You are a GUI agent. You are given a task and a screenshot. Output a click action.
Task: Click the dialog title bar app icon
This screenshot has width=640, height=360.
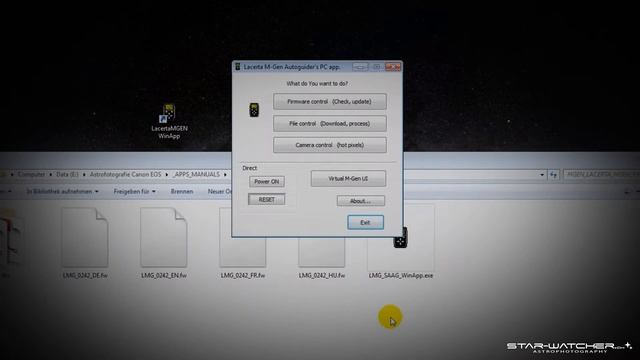238,67
